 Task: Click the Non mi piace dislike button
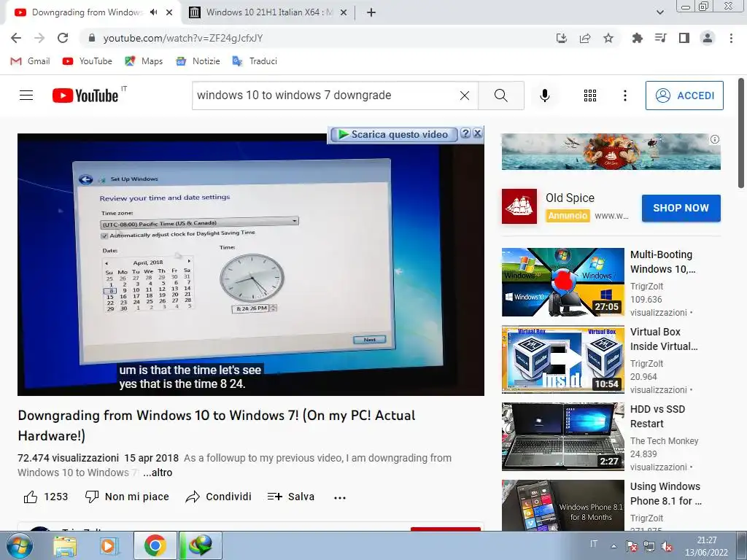pyautogui.click(x=127, y=497)
